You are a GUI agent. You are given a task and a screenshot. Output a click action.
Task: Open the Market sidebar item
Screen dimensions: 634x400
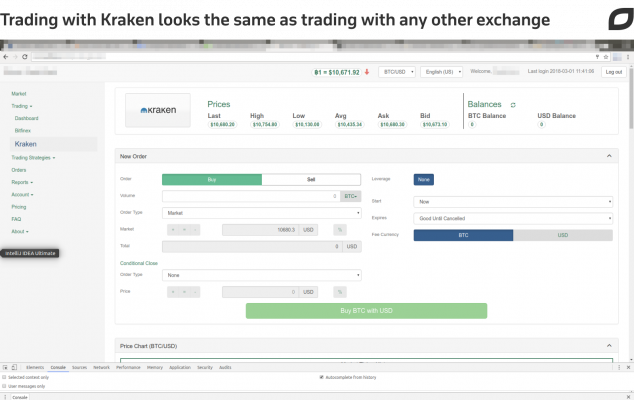[x=19, y=94]
